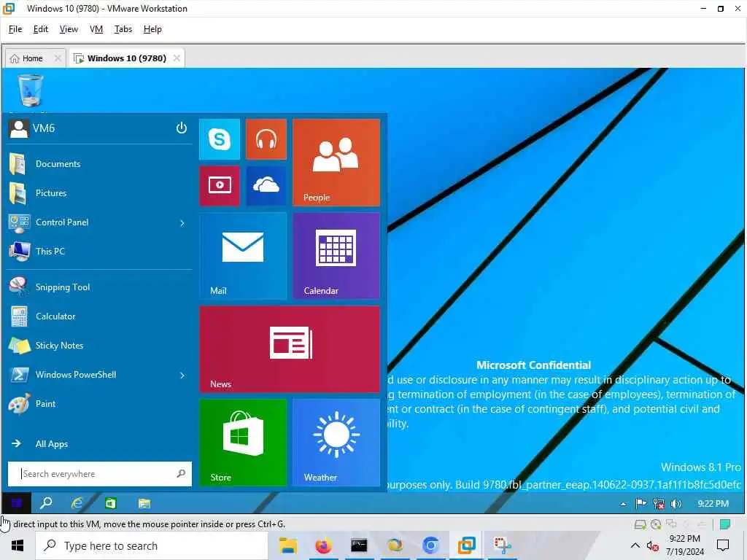Screen dimensions: 747x560
Task: Click the guest clock showing 9:22 PM
Action: 713,503
